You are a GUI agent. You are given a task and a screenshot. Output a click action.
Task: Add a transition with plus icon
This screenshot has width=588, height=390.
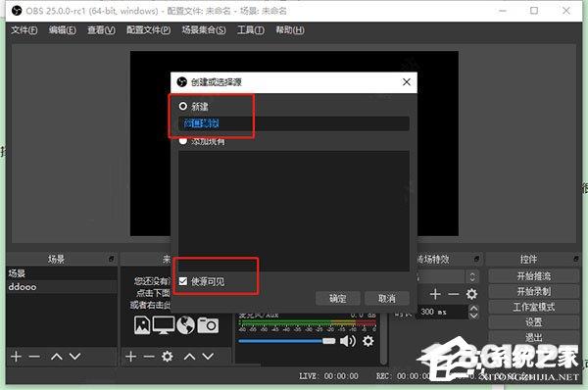[435, 294]
